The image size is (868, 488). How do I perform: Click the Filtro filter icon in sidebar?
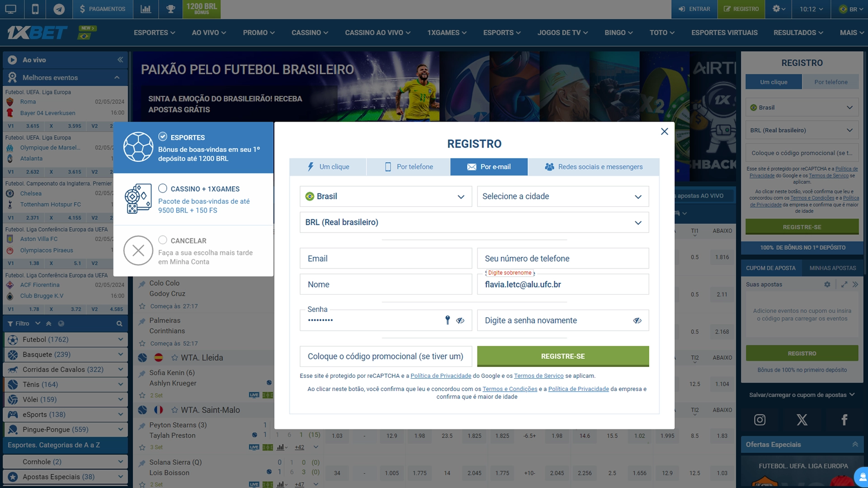point(10,324)
